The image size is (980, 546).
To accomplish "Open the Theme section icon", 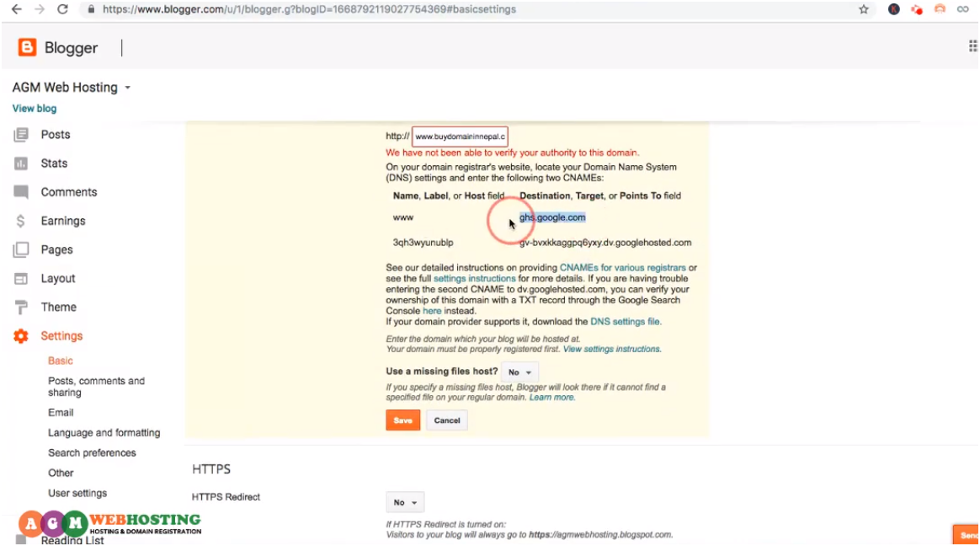I will tap(20, 307).
